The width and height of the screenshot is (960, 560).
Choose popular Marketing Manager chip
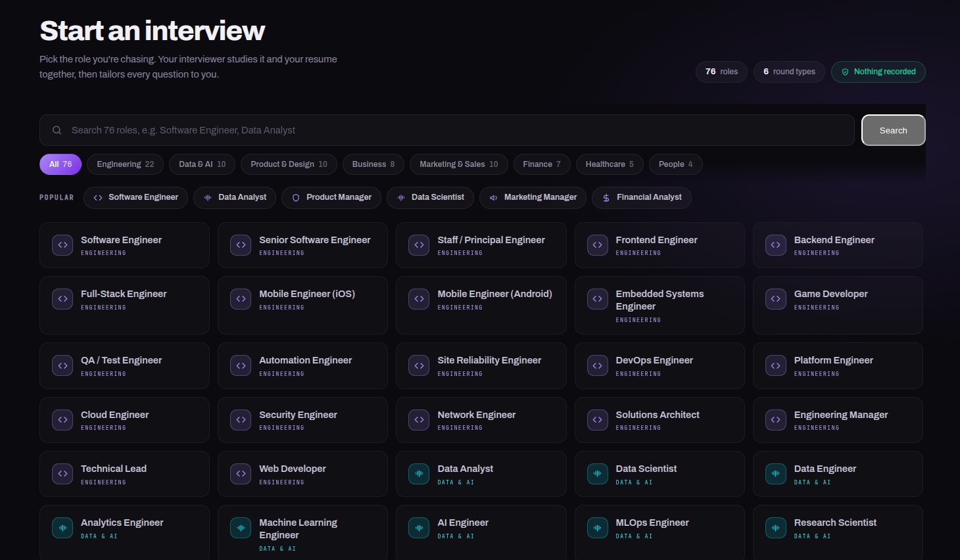(533, 197)
